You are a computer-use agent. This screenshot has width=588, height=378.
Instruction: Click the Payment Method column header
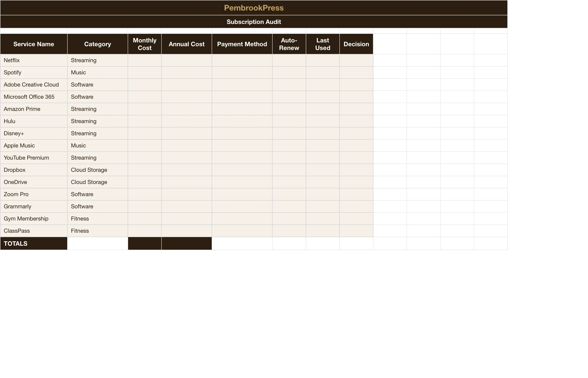coord(242,44)
